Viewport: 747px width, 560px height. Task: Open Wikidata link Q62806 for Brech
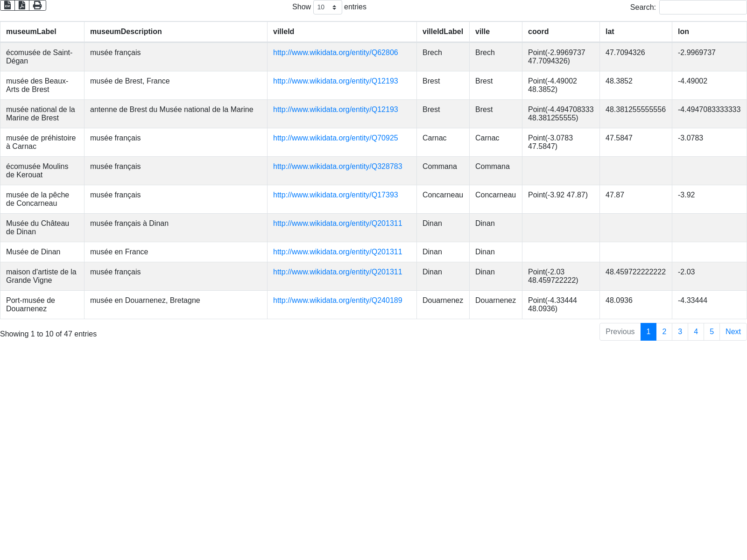335,53
